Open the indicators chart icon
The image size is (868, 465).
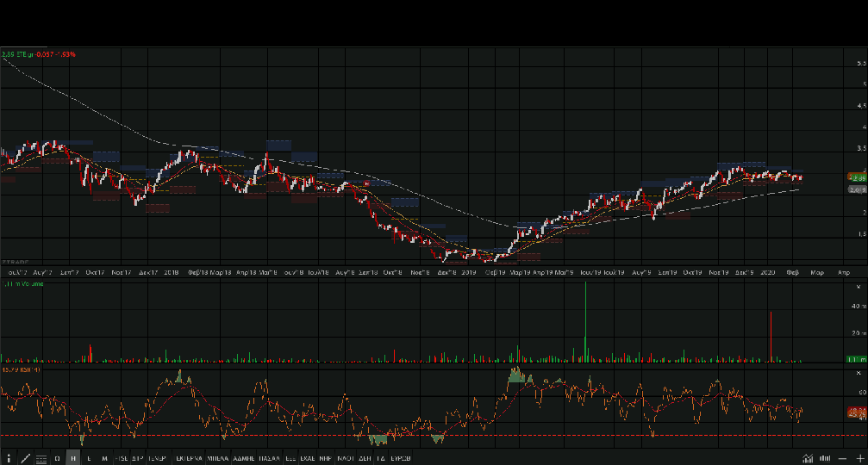809,458
